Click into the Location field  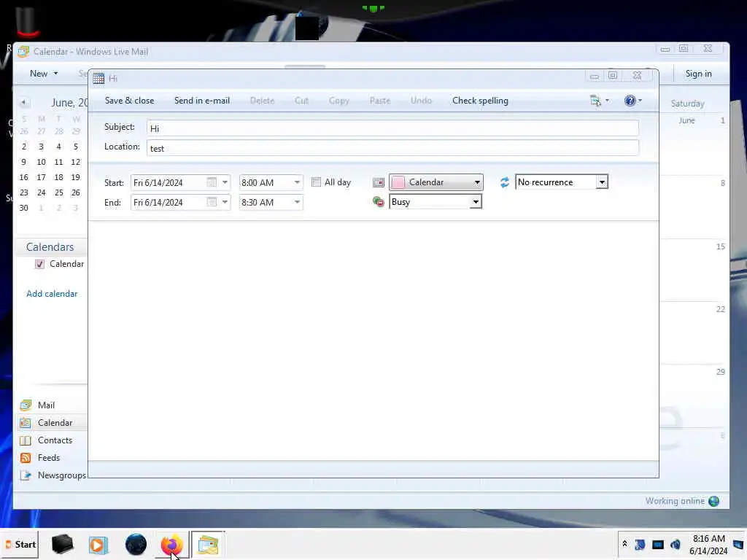pyautogui.click(x=392, y=148)
